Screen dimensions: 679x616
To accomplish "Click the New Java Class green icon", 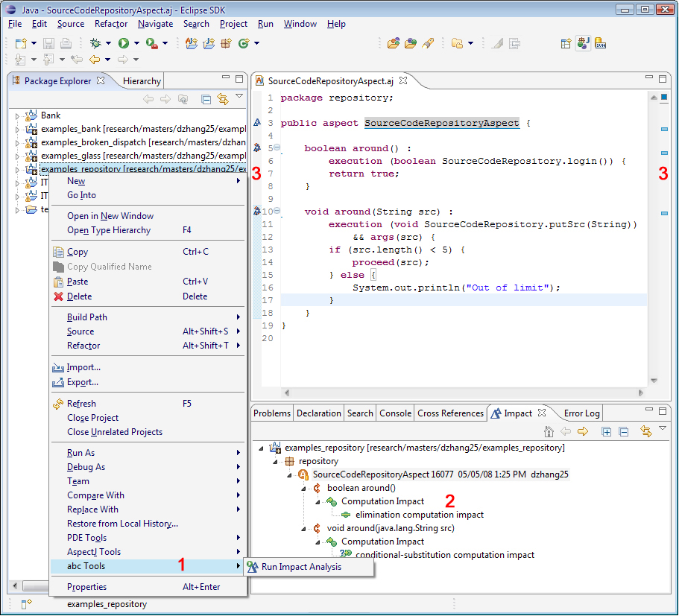I will click(x=244, y=43).
